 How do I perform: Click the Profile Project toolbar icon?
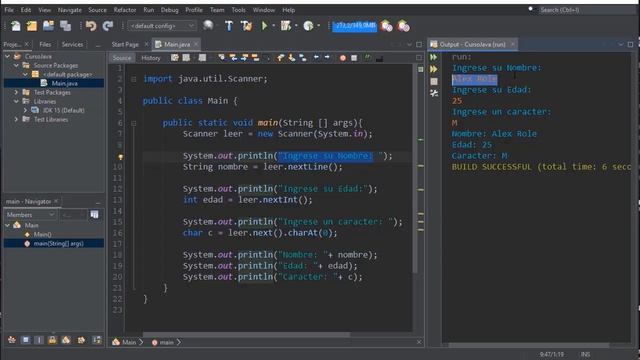[308, 26]
